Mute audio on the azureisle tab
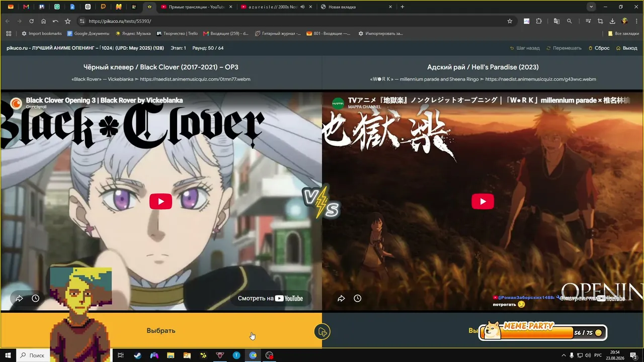The width and height of the screenshot is (644, 362). pyautogui.click(x=302, y=7)
